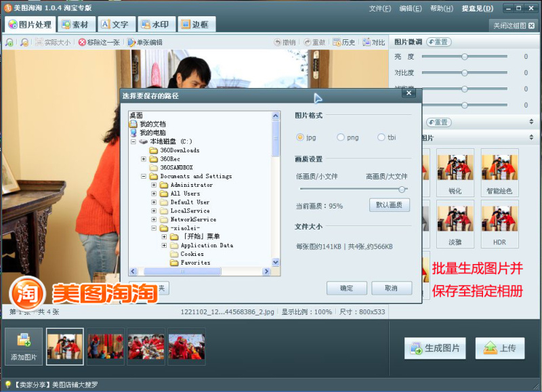542x392 pixels.
Task: Select the fourth photo in filmstrip
Action: [187, 347]
